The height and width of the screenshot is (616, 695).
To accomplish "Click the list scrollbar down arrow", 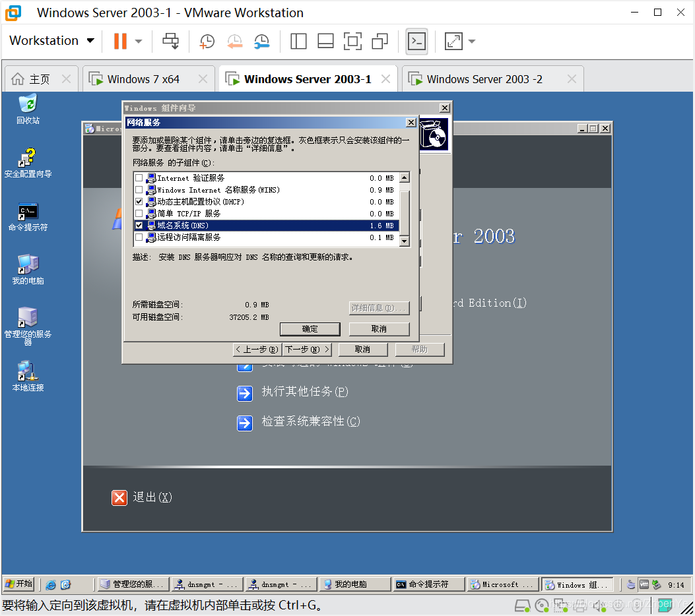I will [x=404, y=241].
